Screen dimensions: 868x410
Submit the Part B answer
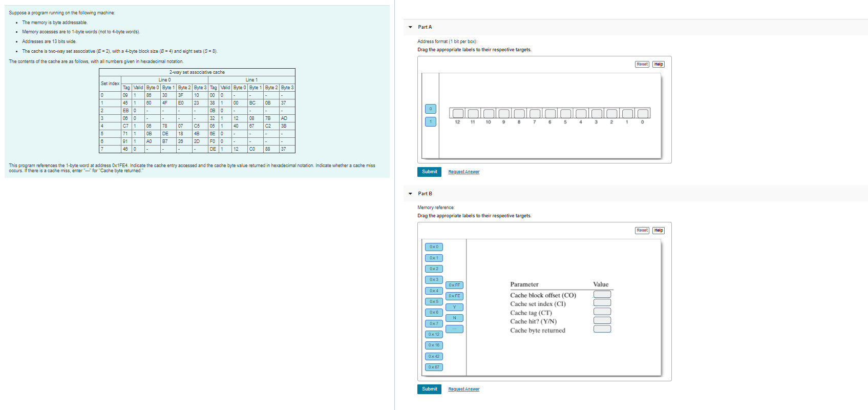tap(429, 389)
